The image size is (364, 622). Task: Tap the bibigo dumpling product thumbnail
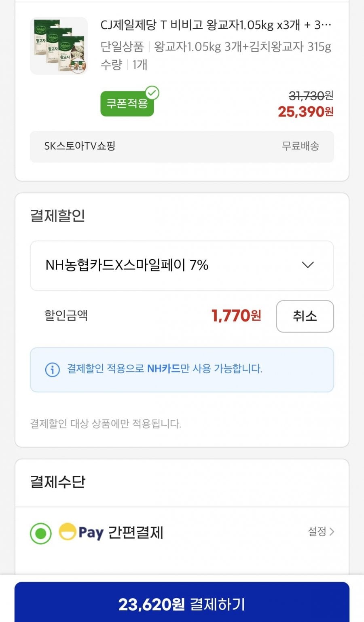coord(59,46)
